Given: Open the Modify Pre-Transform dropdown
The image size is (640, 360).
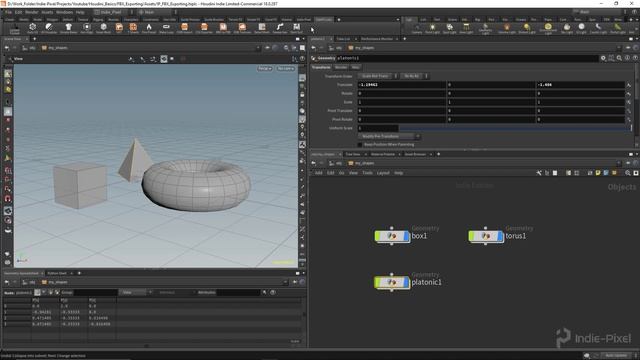Looking at the screenshot, I should coord(389,136).
